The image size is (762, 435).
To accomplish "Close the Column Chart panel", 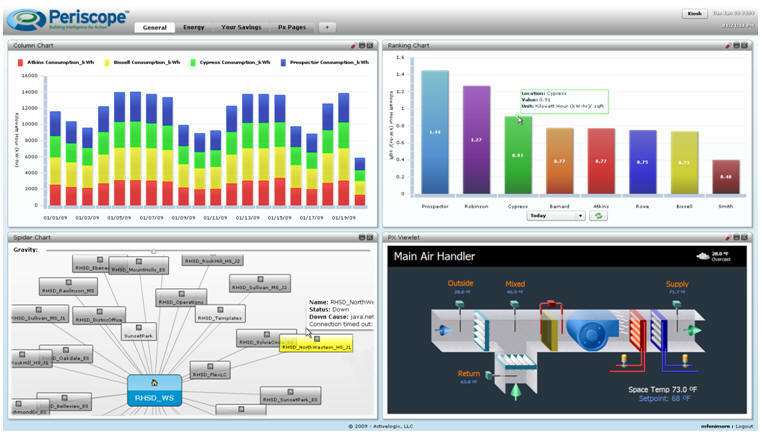I will tap(370, 46).
